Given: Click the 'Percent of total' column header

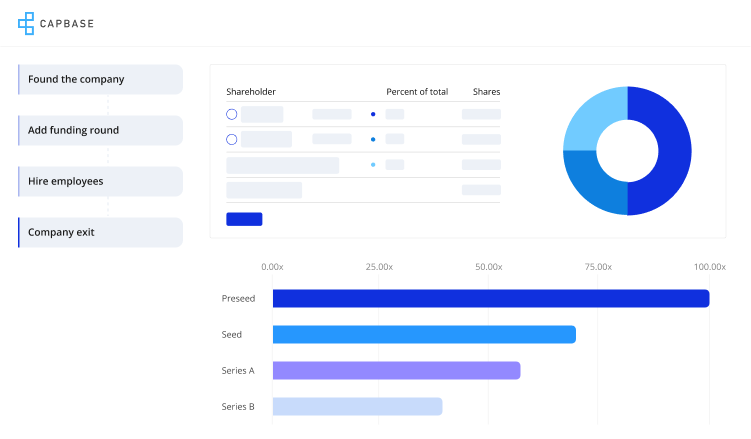Looking at the screenshot, I should click(417, 92).
